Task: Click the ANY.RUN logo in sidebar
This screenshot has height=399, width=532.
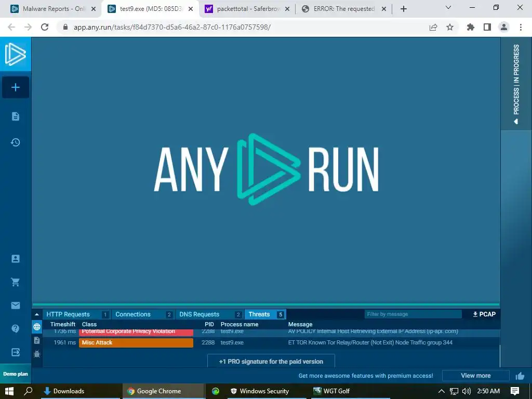Action: 15,54
